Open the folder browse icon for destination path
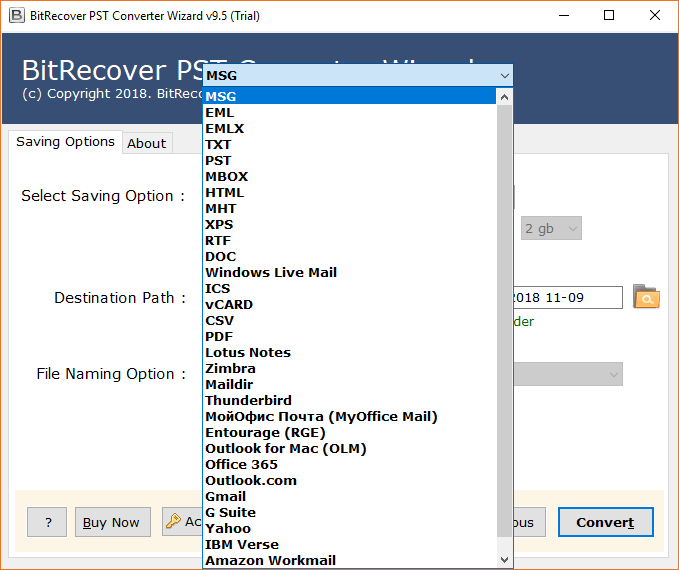 click(x=646, y=297)
